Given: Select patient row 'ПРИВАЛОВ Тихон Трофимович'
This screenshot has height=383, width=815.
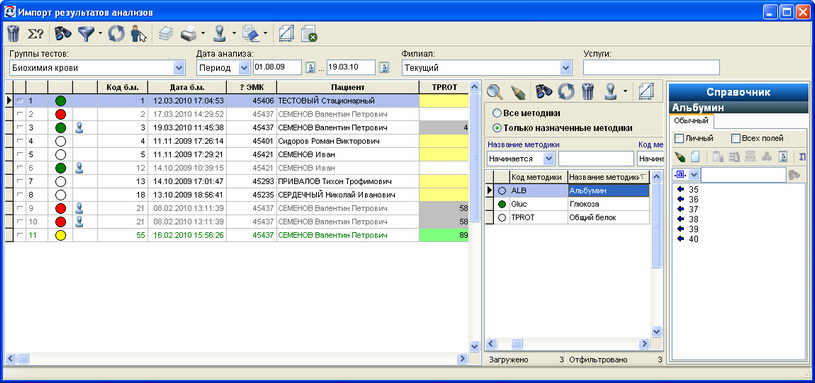Looking at the screenshot, I should [236, 181].
